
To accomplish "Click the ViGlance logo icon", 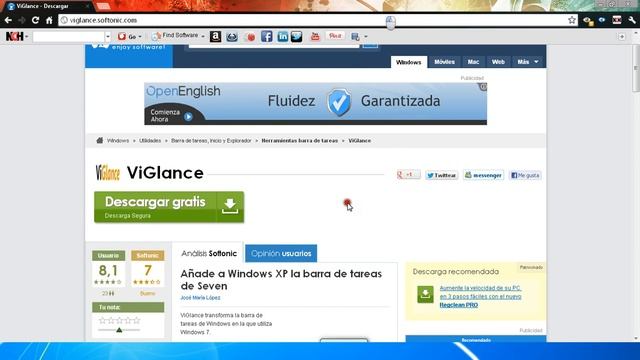I will tap(107, 173).
